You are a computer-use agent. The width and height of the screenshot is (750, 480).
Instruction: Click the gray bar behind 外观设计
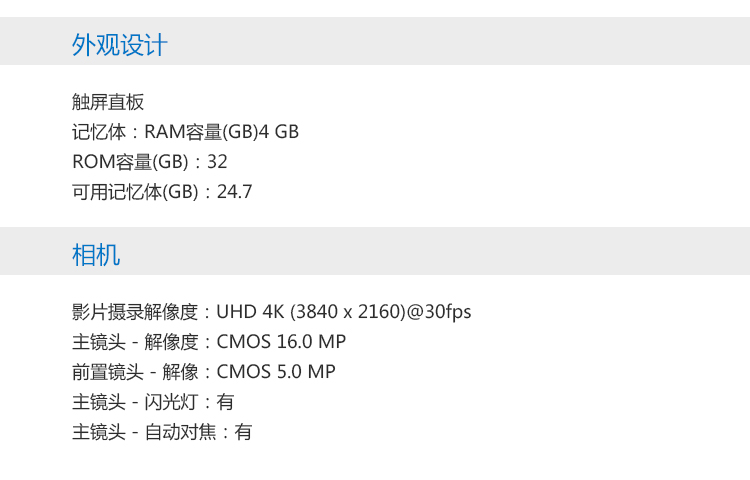tap(375, 41)
